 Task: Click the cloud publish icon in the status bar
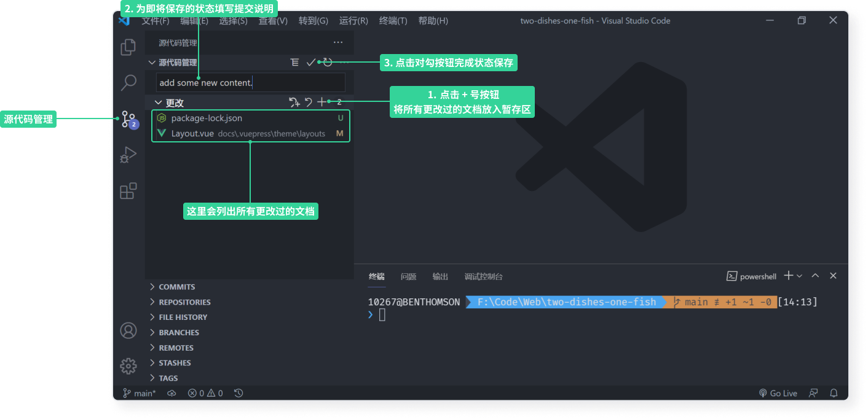(x=172, y=393)
